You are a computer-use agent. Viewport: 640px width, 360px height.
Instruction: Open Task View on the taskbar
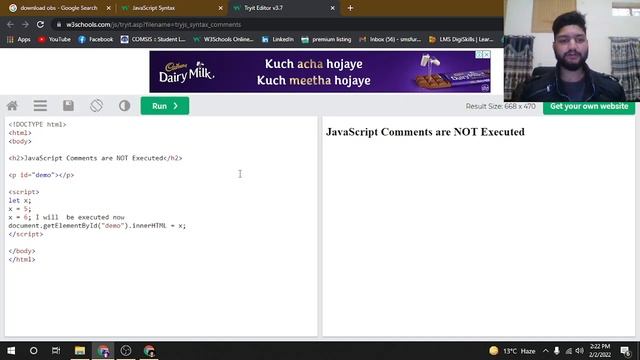point(56,351)
